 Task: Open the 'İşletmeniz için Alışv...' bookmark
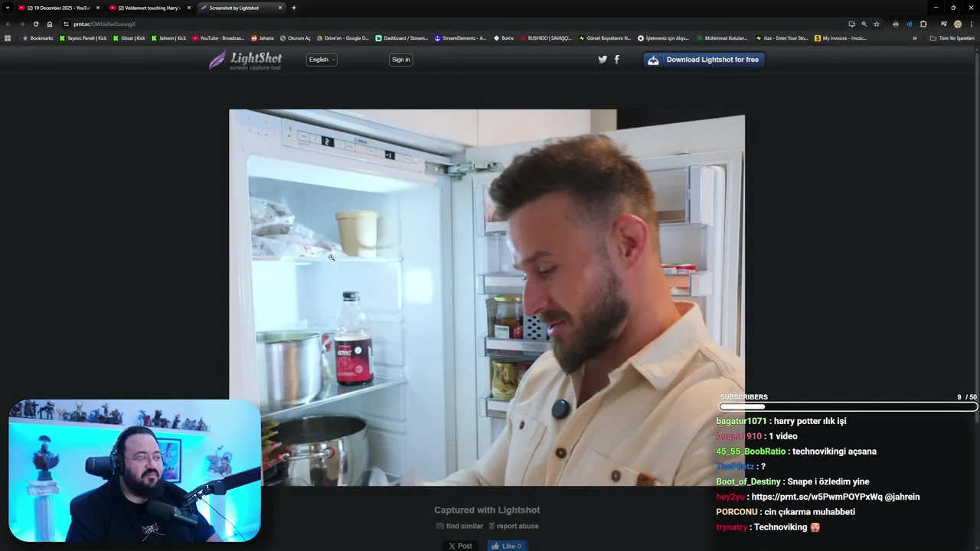click(664, 37)
